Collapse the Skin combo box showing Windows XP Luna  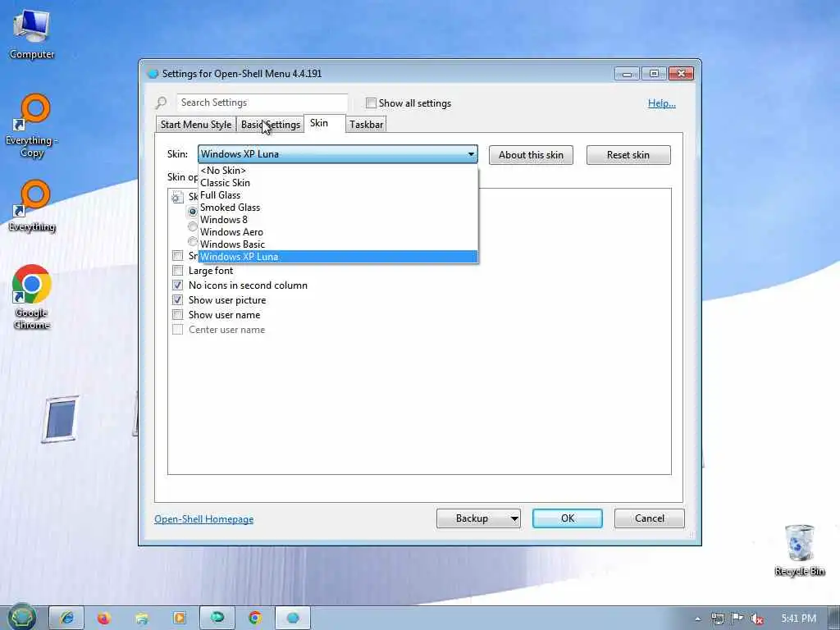tap(337, 153)
